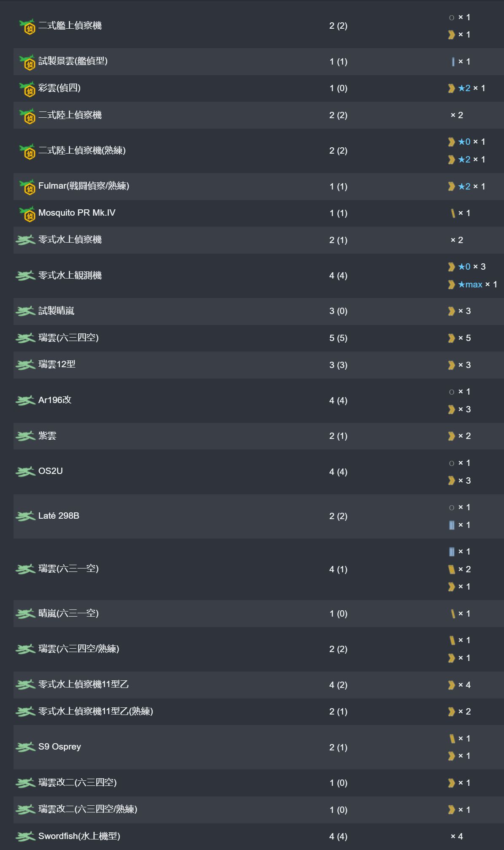Click the S9 Osprey seaplane icon
504x850 pixels.
25,747
